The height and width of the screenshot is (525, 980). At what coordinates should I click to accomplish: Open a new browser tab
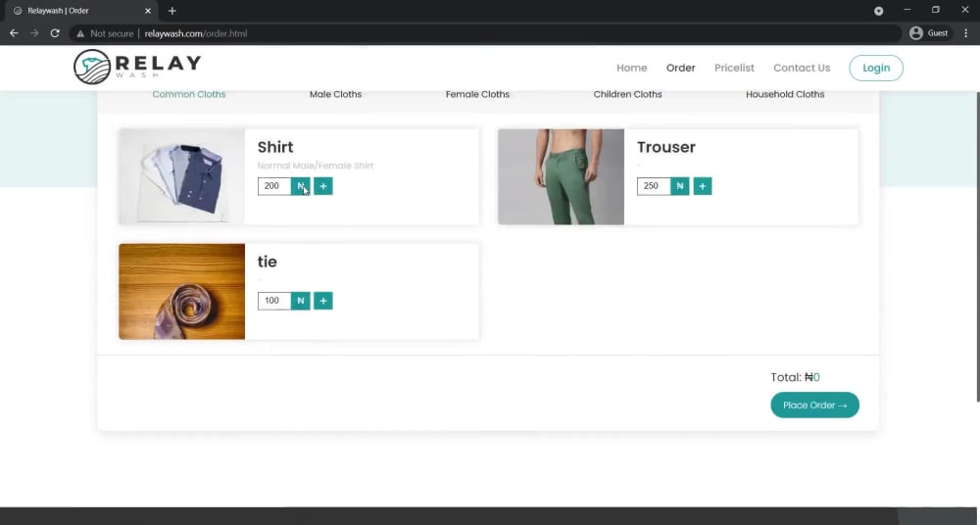pyautogui.click(x=171, y=11)
